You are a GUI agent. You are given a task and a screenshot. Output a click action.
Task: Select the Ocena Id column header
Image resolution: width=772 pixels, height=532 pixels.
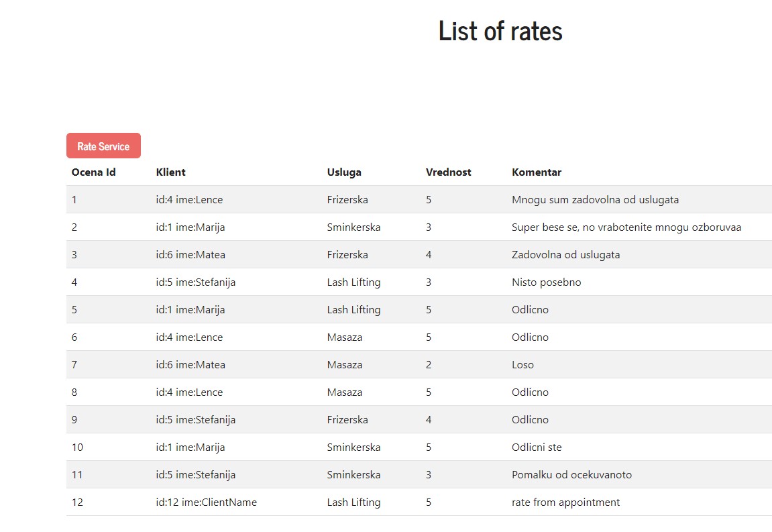coord(93,172)
